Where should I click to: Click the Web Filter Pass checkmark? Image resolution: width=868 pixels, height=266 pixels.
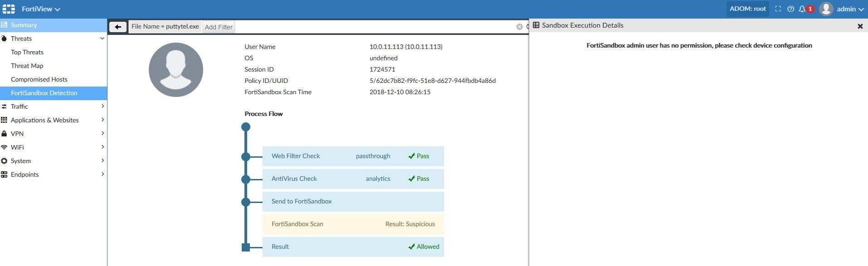[x=411, y=156]
